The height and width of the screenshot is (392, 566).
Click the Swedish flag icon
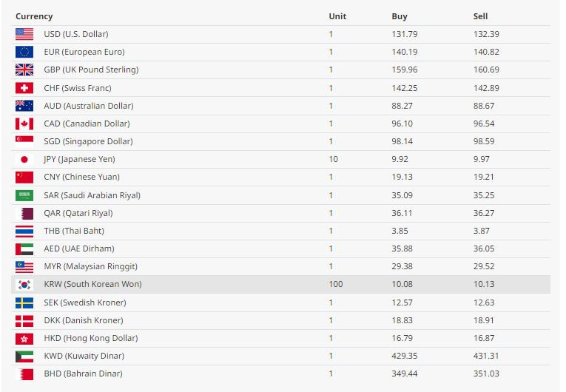(x=24, y=303)
